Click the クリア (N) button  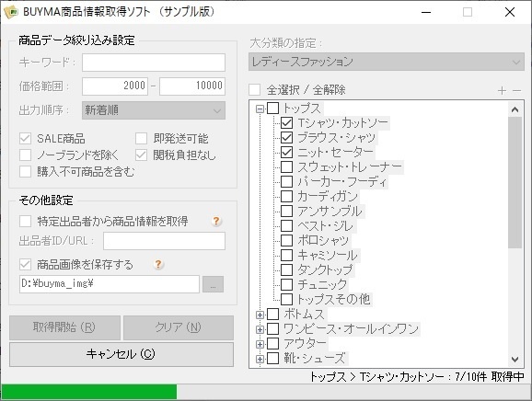pyautogui.click(x=179, y=327)
